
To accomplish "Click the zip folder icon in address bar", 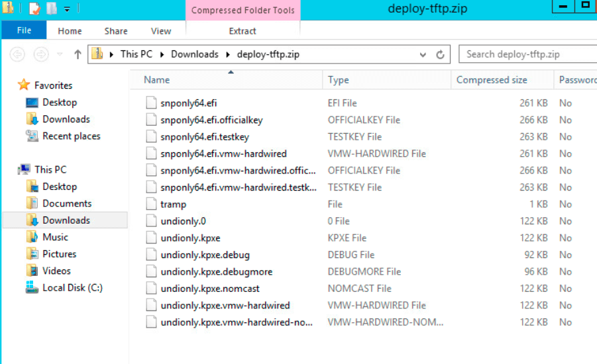I will (x=97, y=54).
